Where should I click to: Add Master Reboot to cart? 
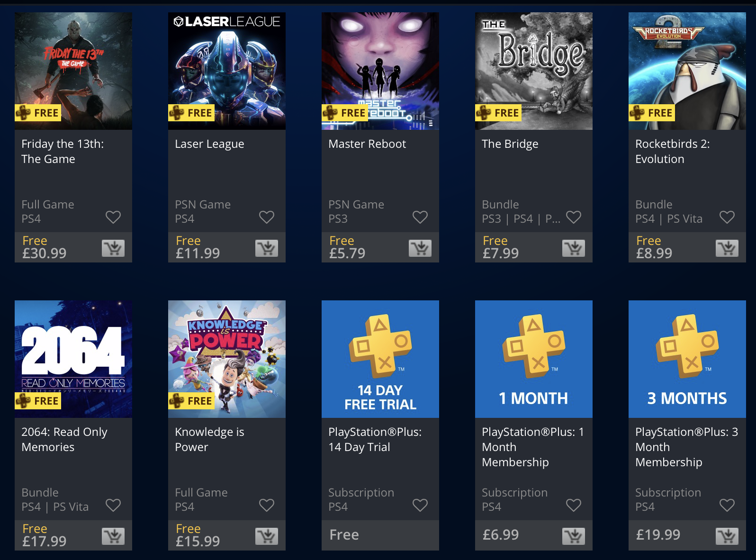click(x=420, y=248)
